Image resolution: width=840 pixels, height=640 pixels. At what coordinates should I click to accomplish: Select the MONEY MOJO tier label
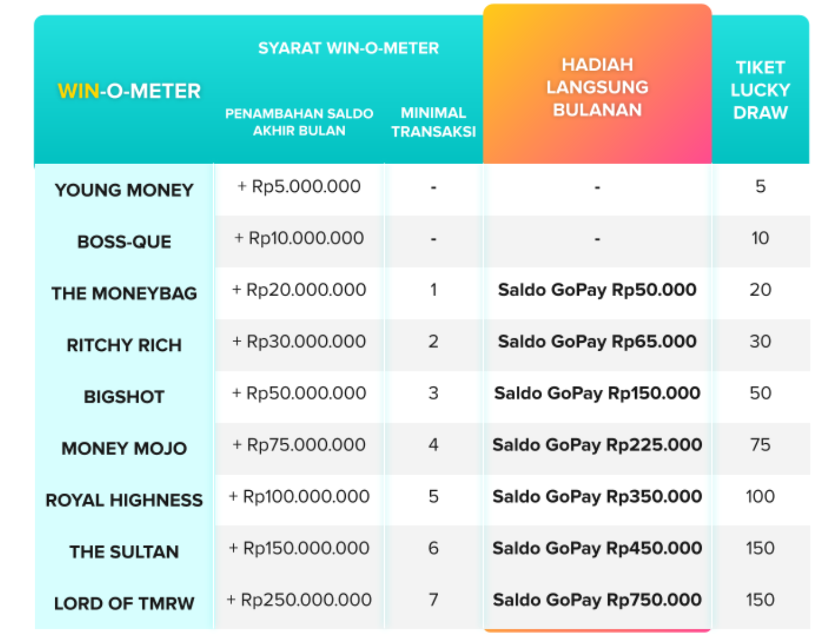click(124, 448)
